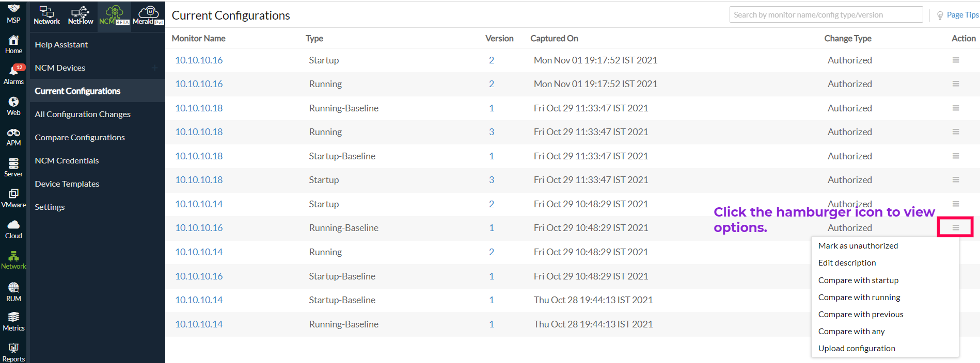The width and height of the screenshot is (980, 363).
Task: Click the Change Type column header
Action: (848, 38)
